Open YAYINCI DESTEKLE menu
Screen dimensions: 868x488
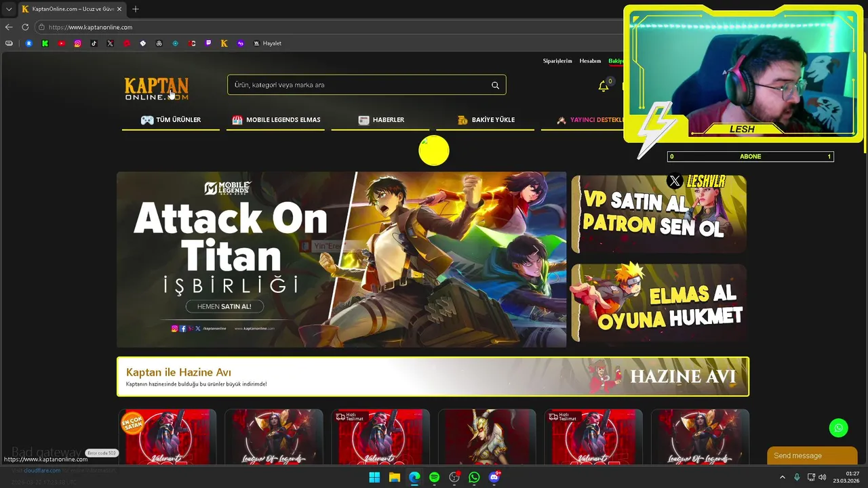coord(589,120)
